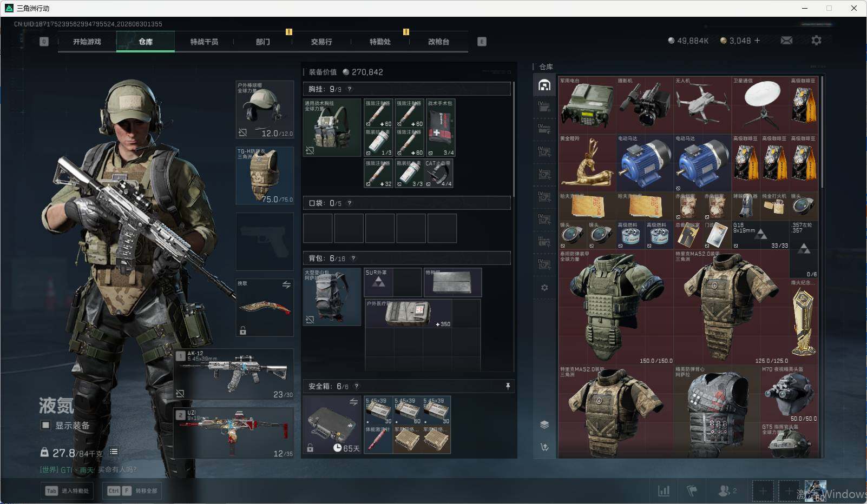
Task: Click the swap arrows on safe box
Action: pyautogui.click(x=353, y=402)
